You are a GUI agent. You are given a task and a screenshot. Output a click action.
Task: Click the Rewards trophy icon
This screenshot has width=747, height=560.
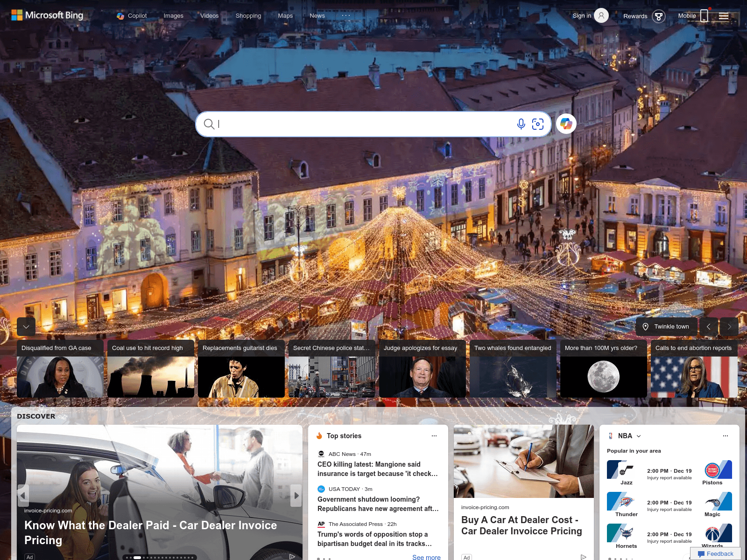[x=658, y=16]
